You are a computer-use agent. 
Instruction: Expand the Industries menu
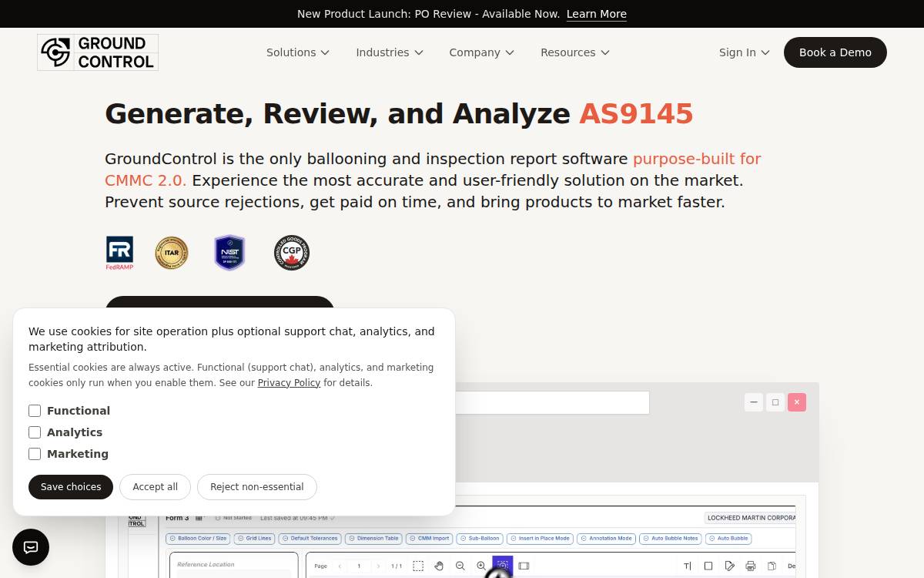[x=390, y=52]
